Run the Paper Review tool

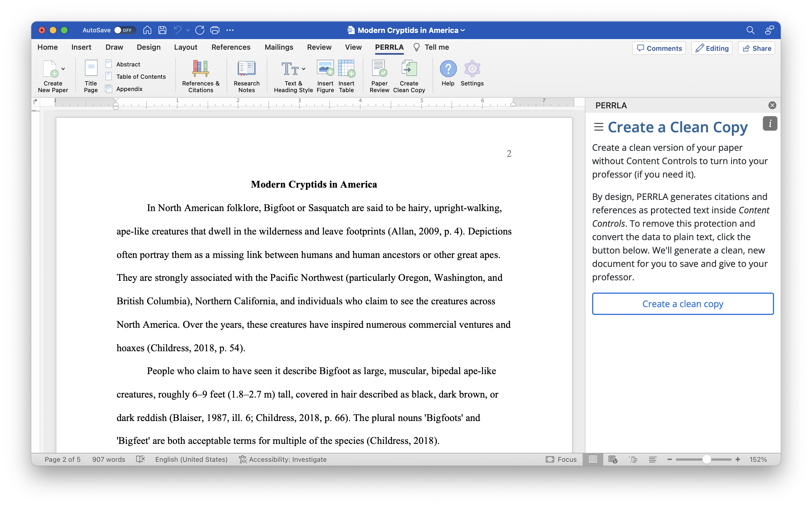click(379, 76)
